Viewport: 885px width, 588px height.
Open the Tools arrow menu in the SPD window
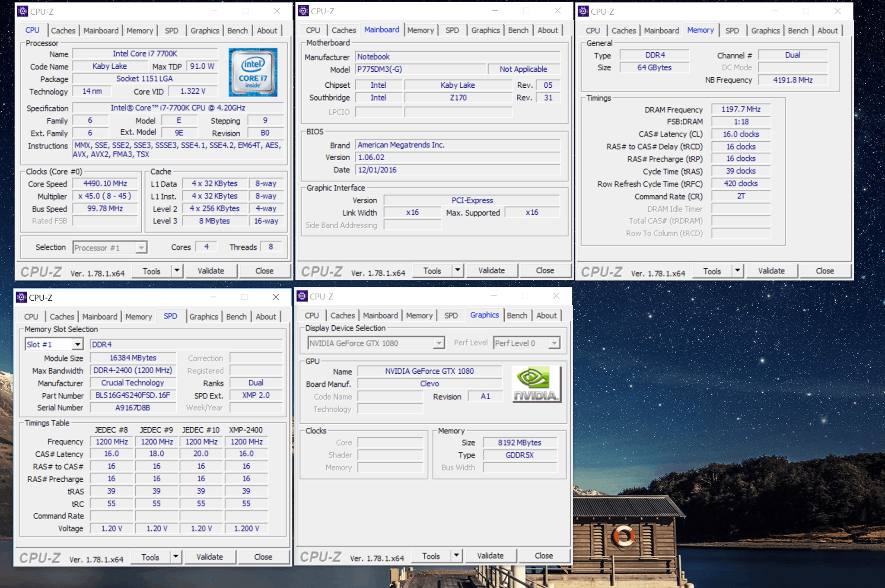[x=176, y=557]
